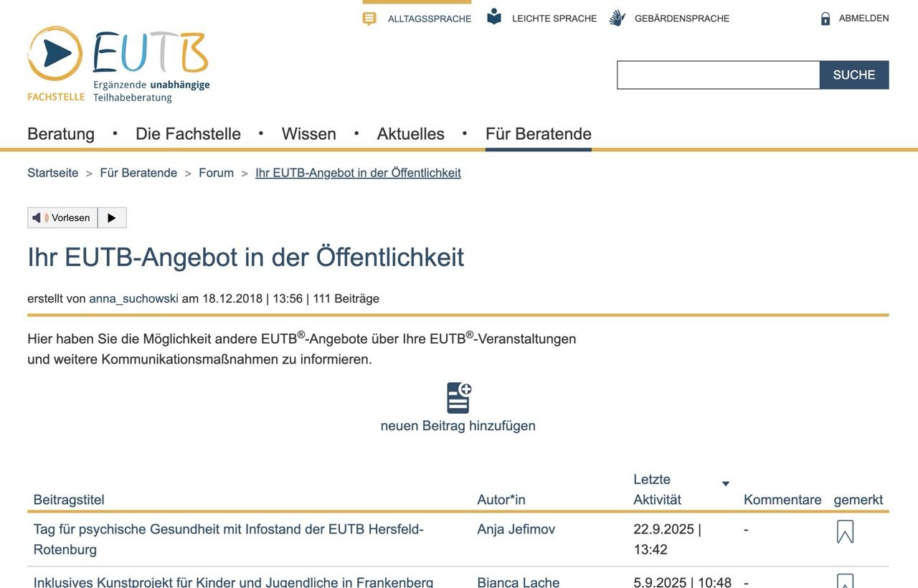Click the Alltagssprache speech bubble icon
The height and width of the screenshot is (588, 918).
369,19
